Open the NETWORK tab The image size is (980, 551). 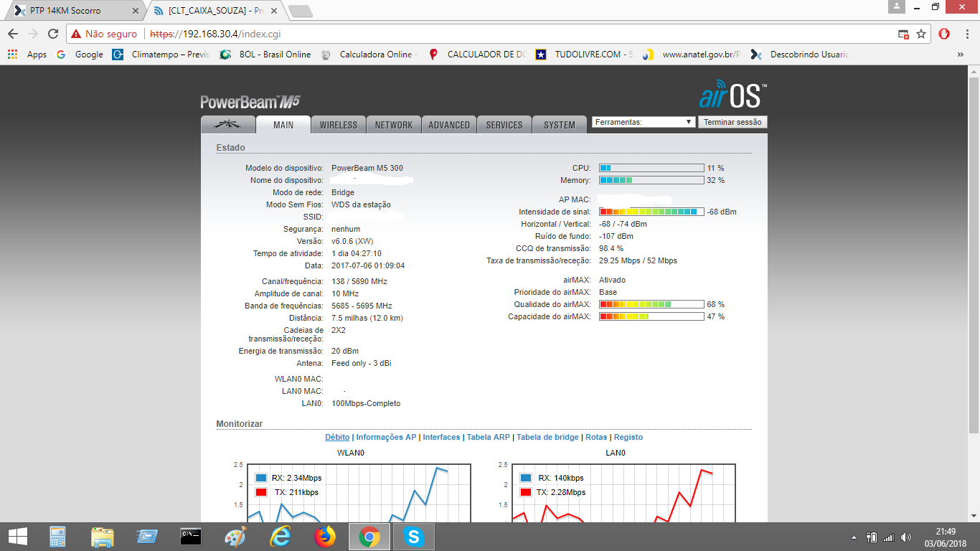pyautogui.click(x=394, y=125)
